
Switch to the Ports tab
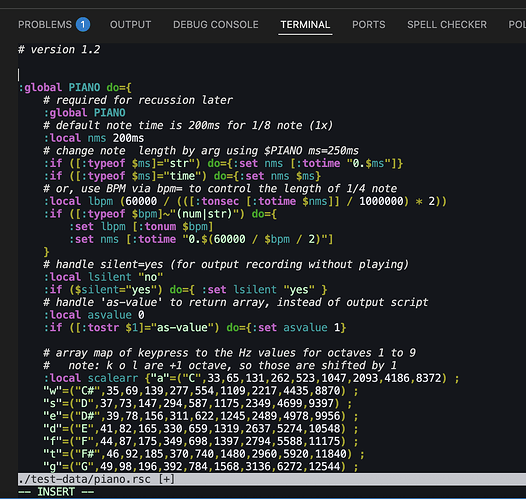click(369, 24)
